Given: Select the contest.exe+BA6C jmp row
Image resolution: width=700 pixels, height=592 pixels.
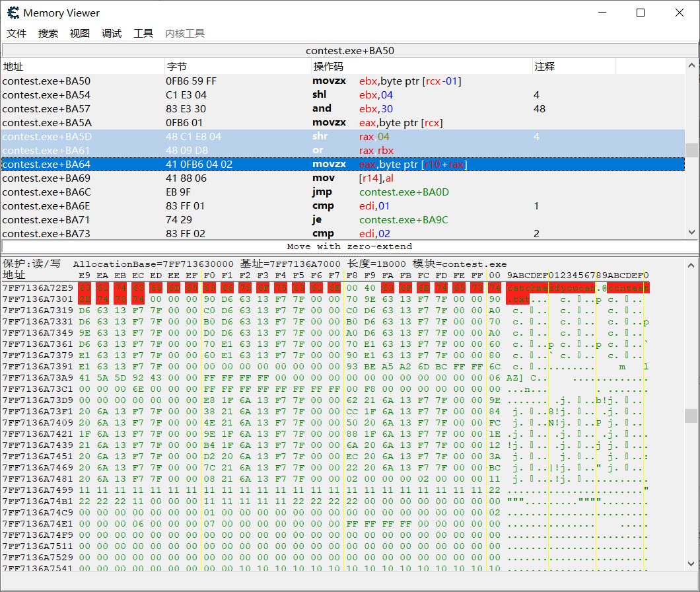Looking at the screenshot, I should 343,192.
